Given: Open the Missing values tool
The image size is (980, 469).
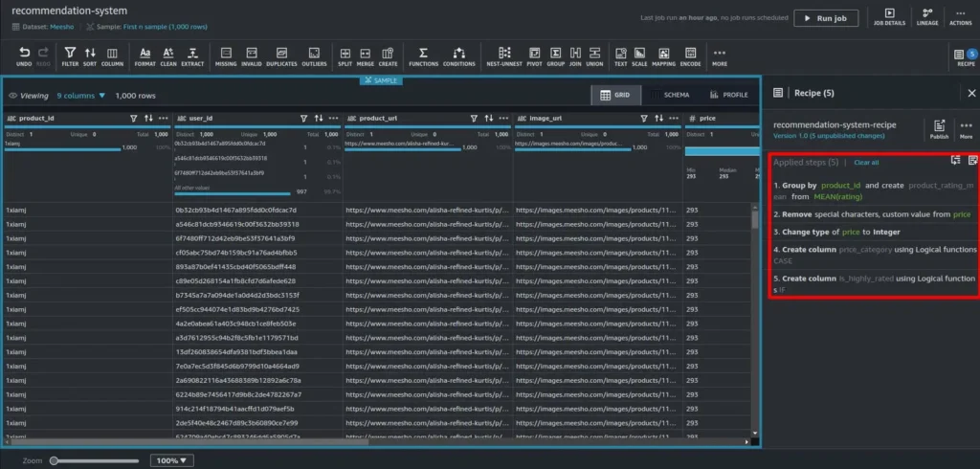Looking at the screenshot, I should coord(226,56).
